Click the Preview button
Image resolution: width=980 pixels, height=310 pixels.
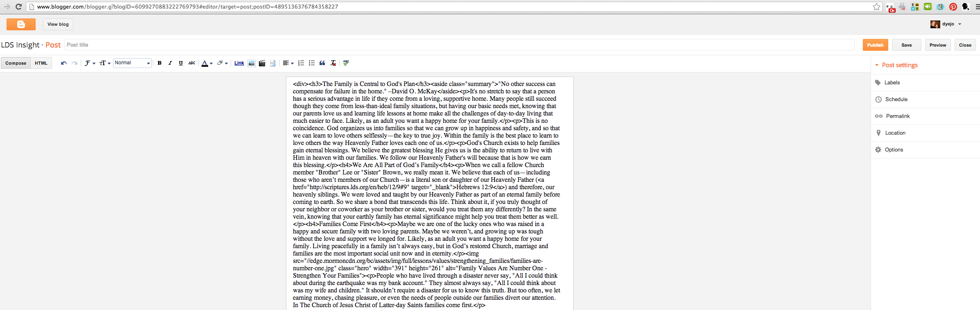[937, 45]
